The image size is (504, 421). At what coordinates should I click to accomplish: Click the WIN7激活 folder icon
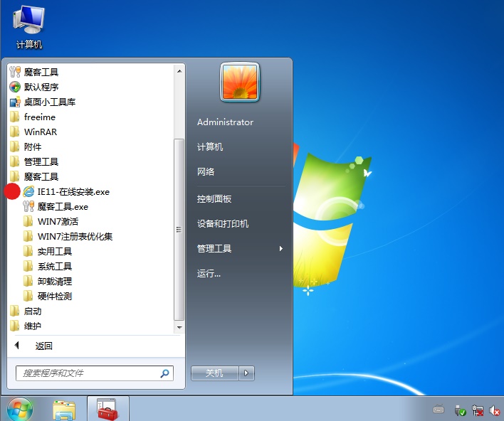(28, 222)
